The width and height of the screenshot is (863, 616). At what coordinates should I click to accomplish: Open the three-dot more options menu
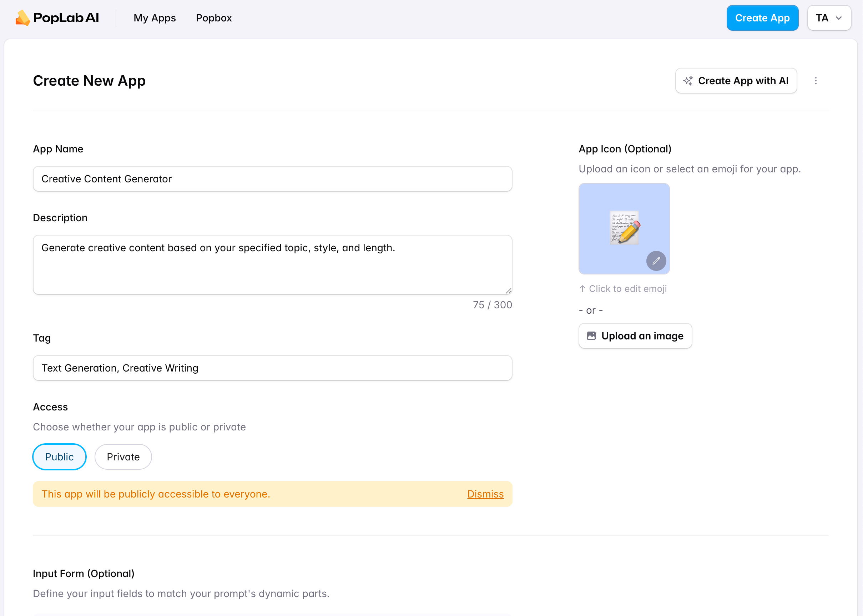[x=816, y=81]
